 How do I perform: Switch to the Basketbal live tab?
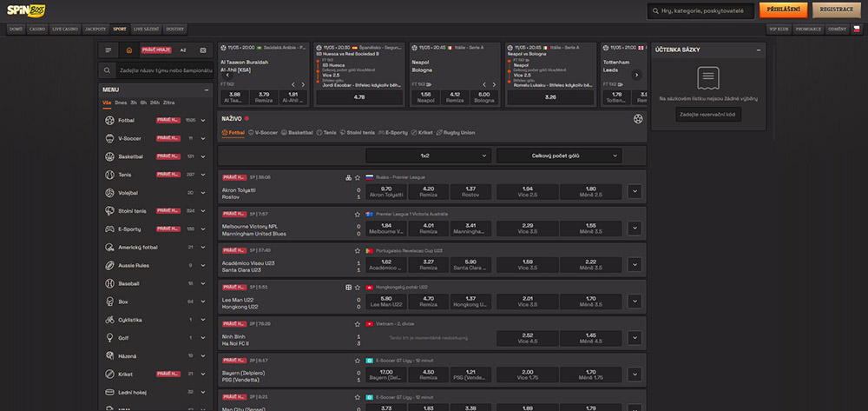pos(297,133)
